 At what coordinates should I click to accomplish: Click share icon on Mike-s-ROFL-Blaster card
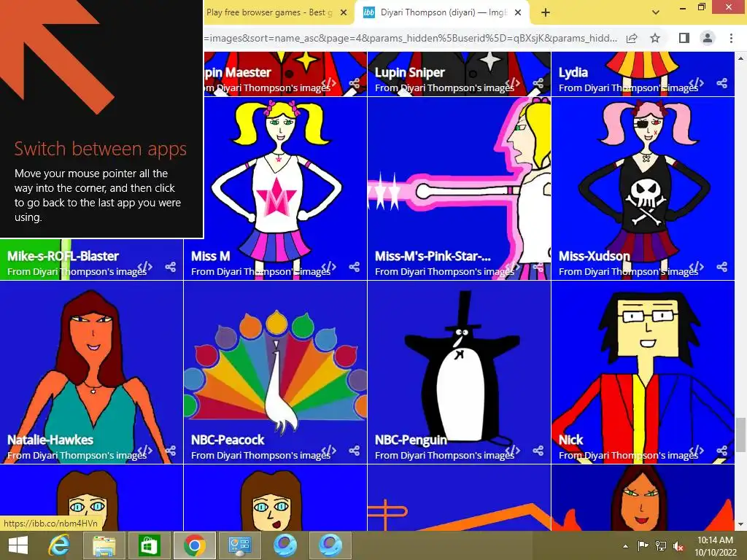click(x=170, y=267)
